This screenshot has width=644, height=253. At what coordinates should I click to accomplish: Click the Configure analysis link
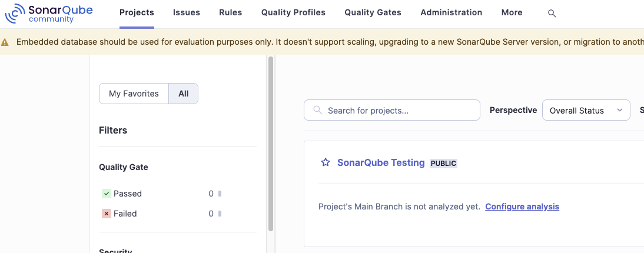click(x=522, y=207)
